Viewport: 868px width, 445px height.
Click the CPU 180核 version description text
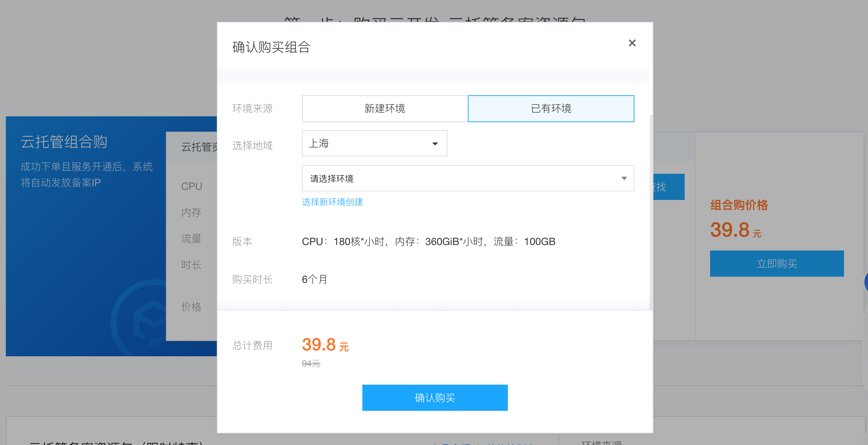428,241
